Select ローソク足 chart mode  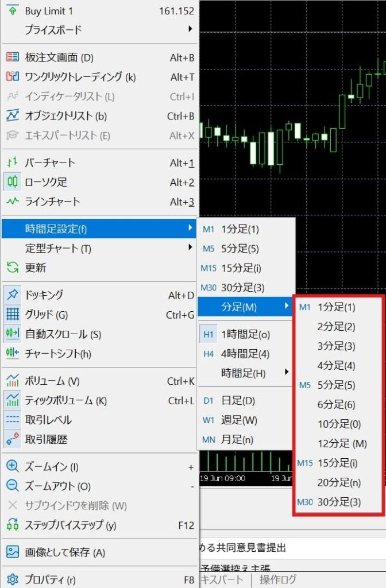99,182
